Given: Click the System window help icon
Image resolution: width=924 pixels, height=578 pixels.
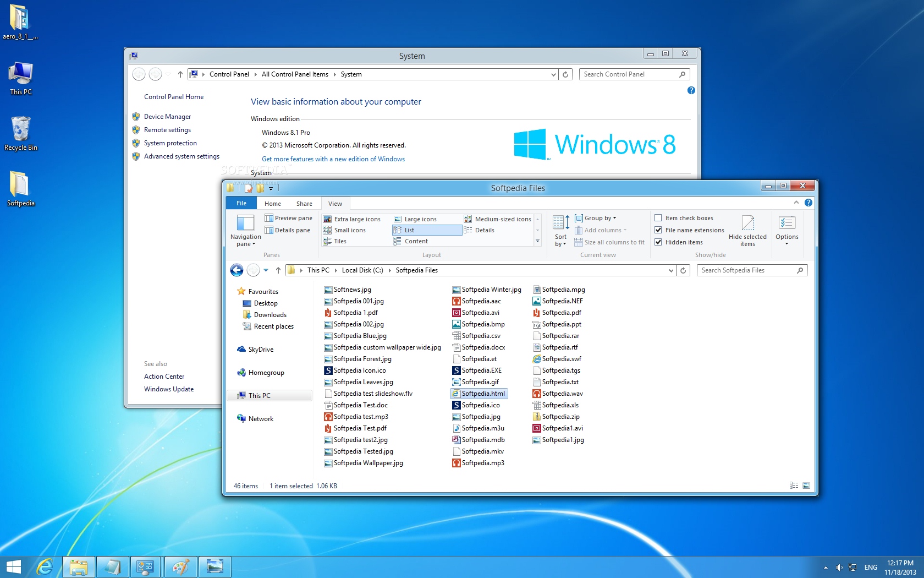Looking at the screenshot, I should point(691,90).
